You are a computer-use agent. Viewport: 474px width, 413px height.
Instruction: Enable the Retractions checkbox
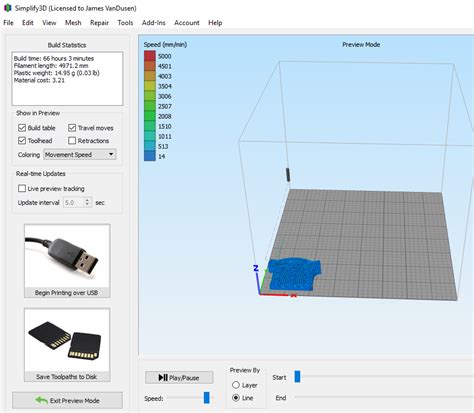point(72,141)
